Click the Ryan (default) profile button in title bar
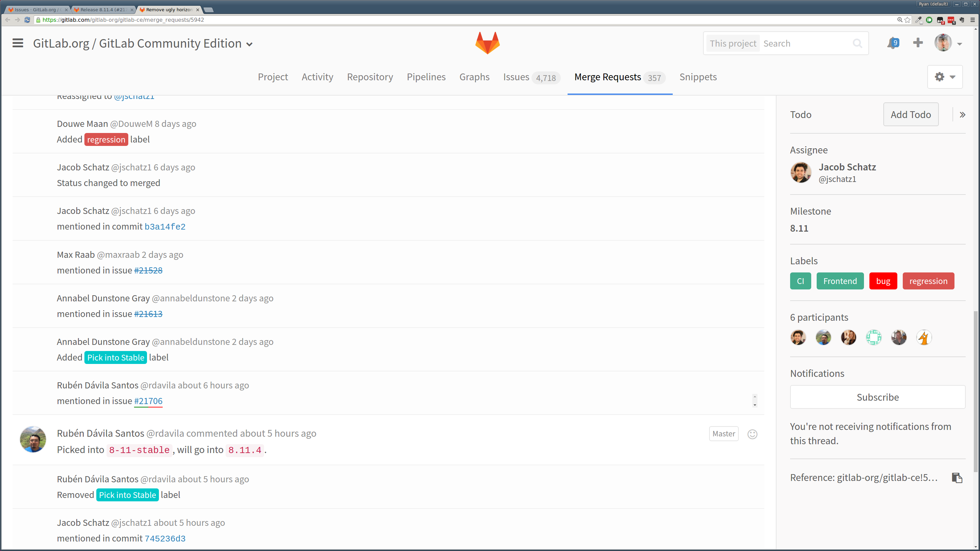The image size is (980, 551). 933,4
